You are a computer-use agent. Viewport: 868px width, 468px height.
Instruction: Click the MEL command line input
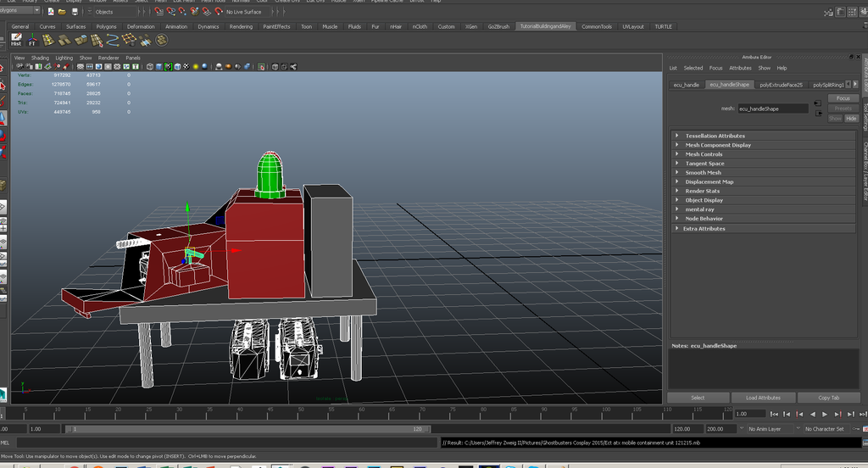coord(227,443)
